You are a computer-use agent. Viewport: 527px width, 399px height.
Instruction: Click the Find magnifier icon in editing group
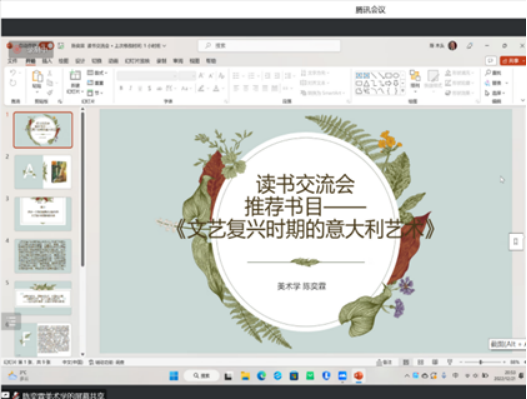pos(488,73)
